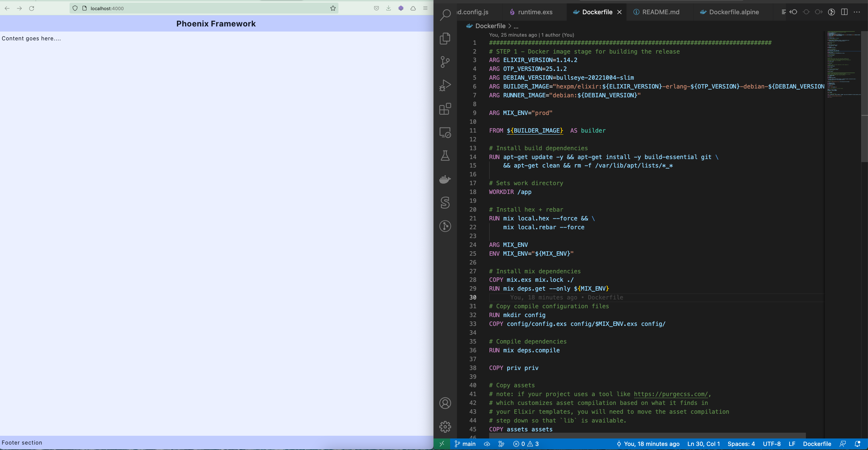
Task: Switch to the README.md tab
Action: click(x=661, y=12)
